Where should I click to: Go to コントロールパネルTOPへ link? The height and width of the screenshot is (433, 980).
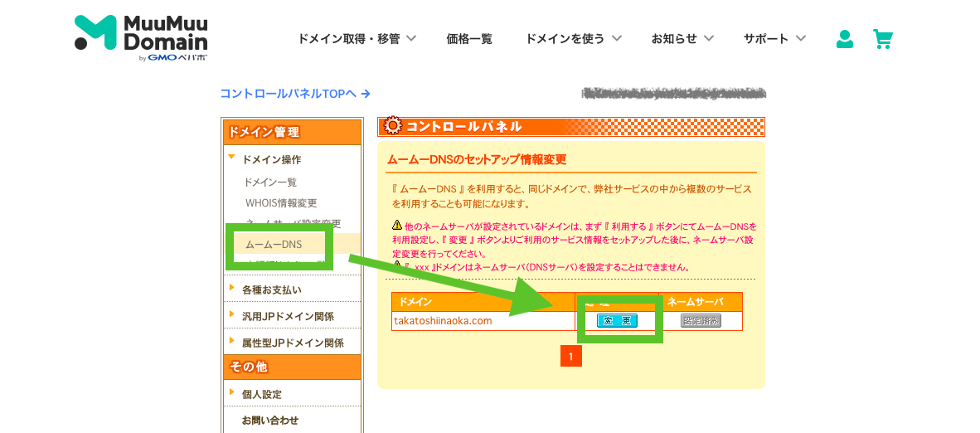(x=295, y=94)
